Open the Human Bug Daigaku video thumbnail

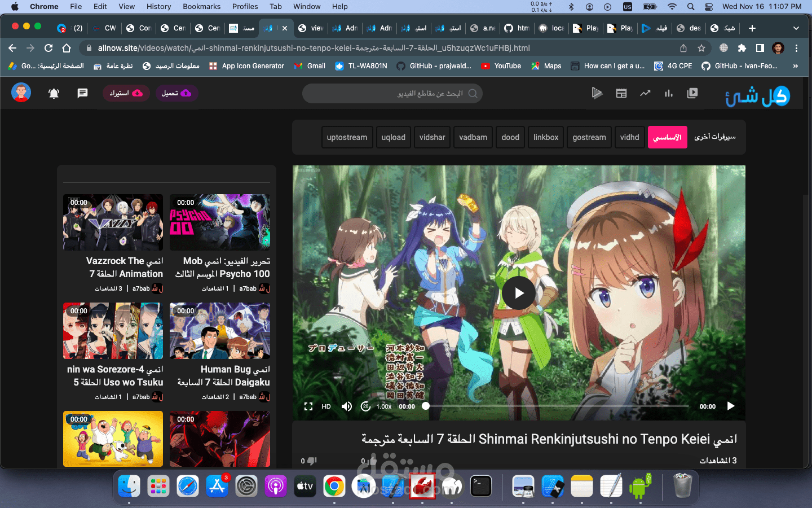pos(220,331)
